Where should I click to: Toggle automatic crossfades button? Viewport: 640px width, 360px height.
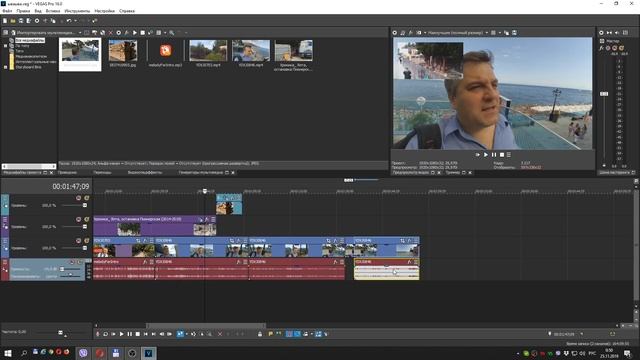coord(297,334)
